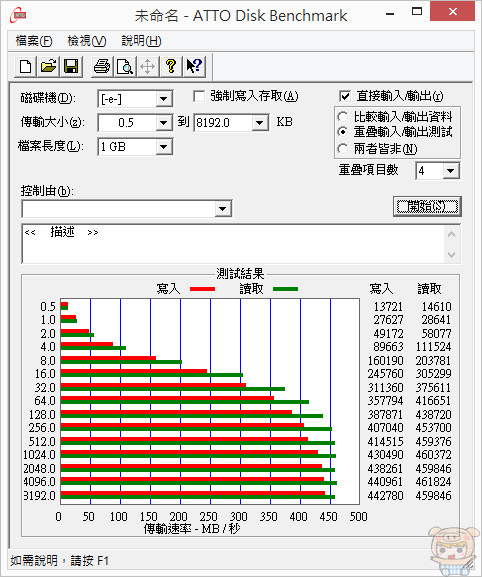Select the 重疊輸入/輸出測試 radio button
Viewport: 482px width, 577px height.
point(343,132)
